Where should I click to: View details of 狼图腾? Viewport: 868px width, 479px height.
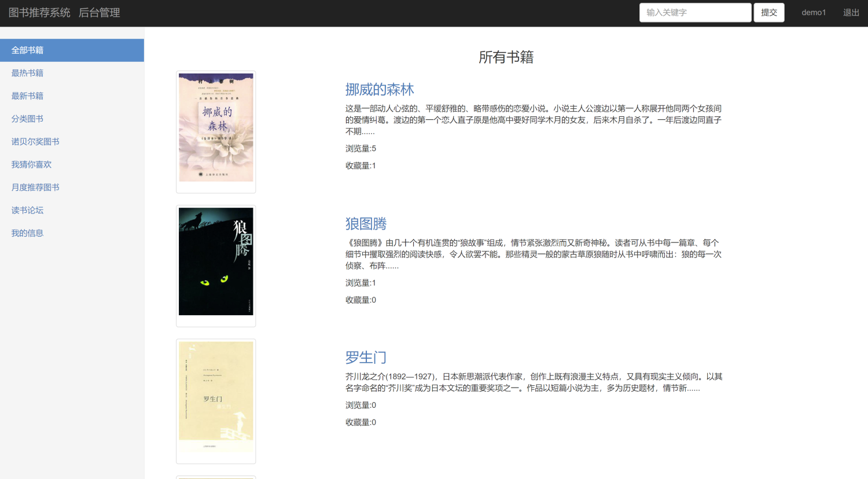coord(365,224)
